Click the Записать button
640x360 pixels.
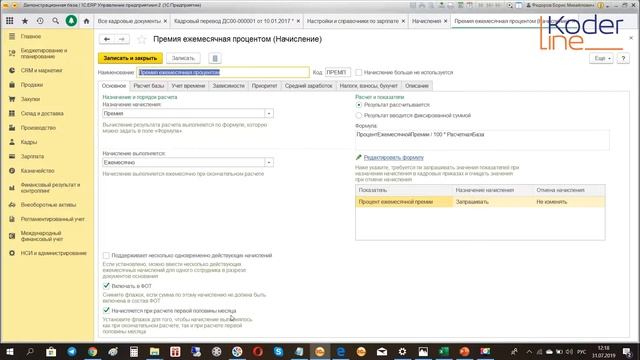pos(183,58)
